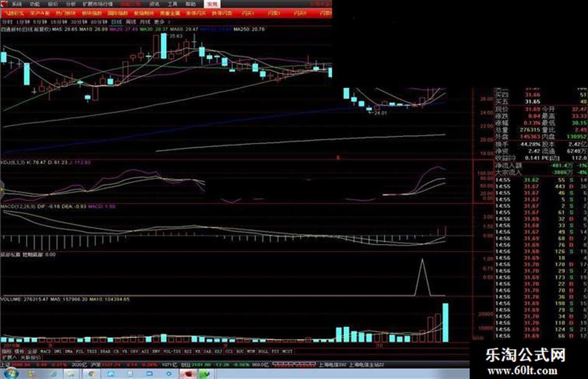Open the 工具 menu
The image size is (588, 379).
pyautogui.click(x=172, y=4)
